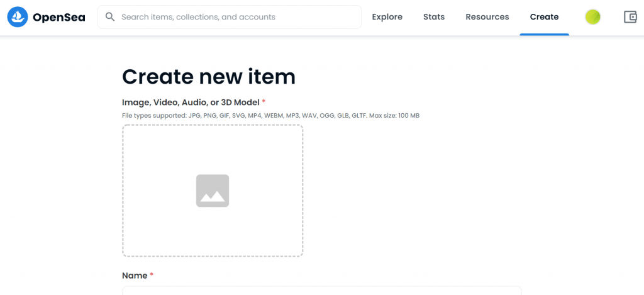Open the green profile avatar
The height and width of the screenshot is (295, 644).
[592, 17]
